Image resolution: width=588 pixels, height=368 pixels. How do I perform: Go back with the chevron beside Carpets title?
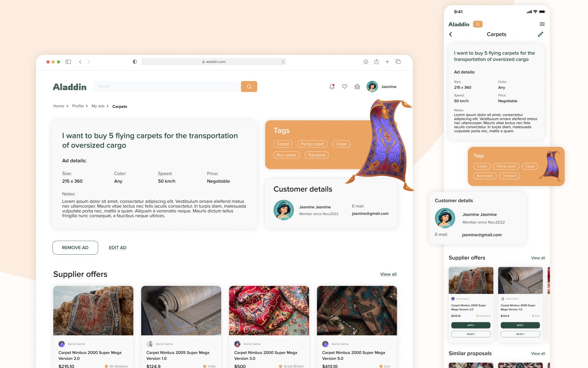450,34
